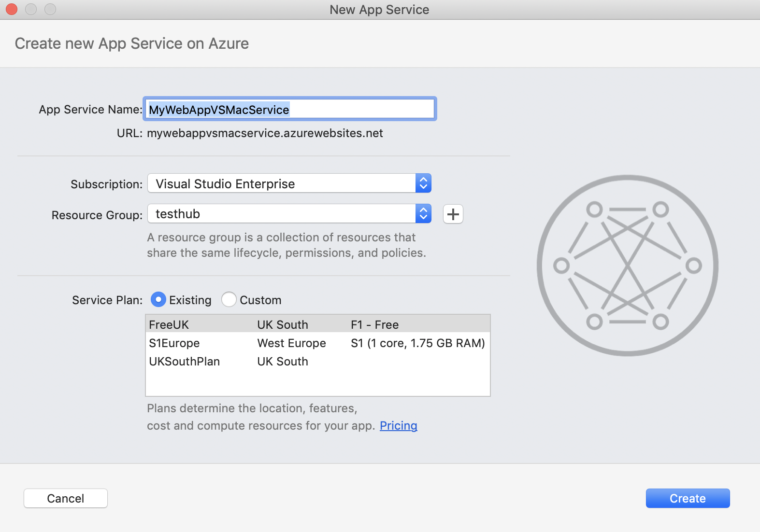Click the Create button
This screenshot has height=532, width=760.
(688, 498)
